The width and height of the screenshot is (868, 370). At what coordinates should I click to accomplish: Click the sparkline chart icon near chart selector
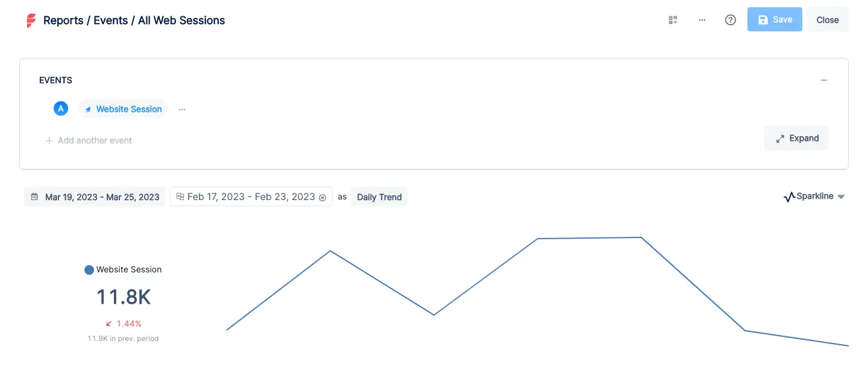[788, 196]
